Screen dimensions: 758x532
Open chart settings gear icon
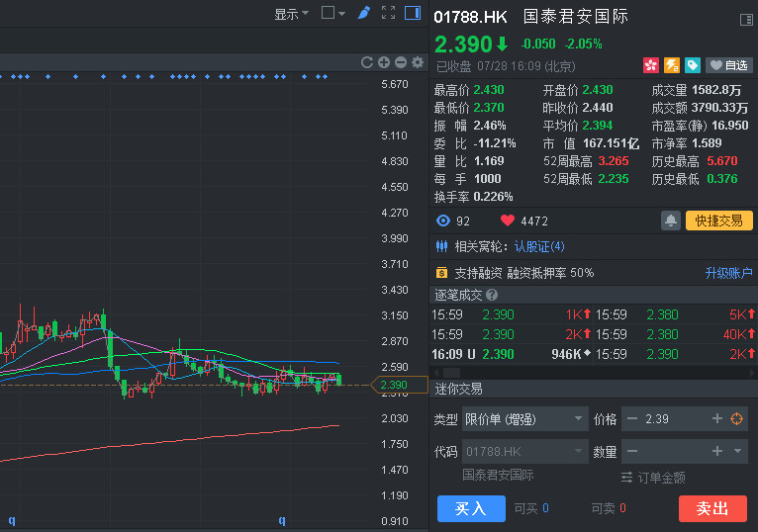coord(418,62)
